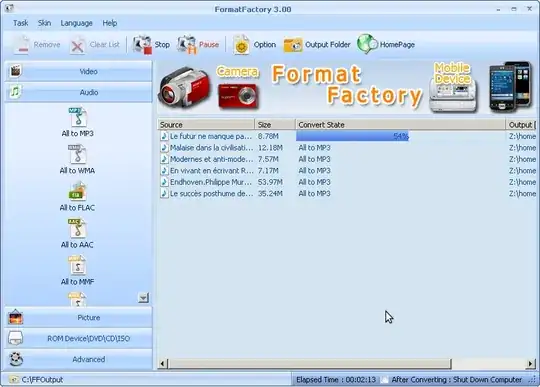The height and width of the screenshot is (387, 540).
Task: Expand the Video category panel
Action: (x=78, y=71)
